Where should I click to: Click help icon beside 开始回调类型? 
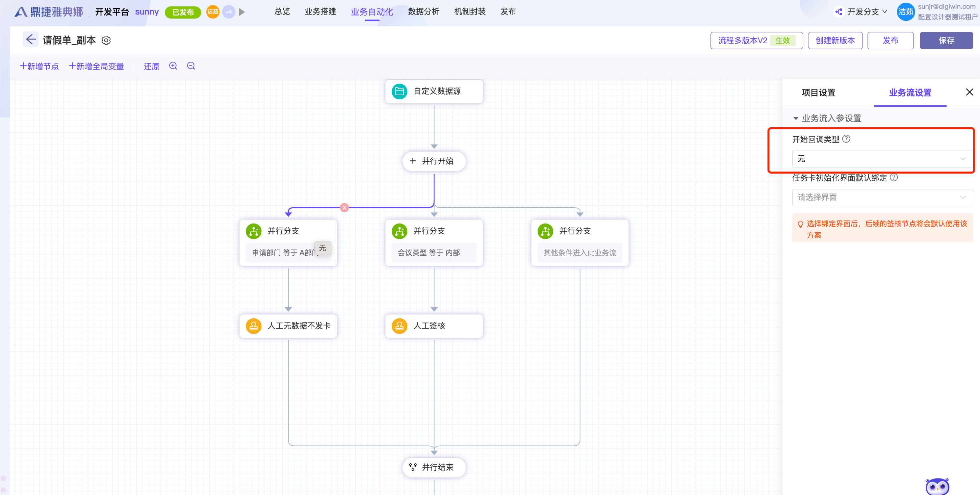click(846, 139)
